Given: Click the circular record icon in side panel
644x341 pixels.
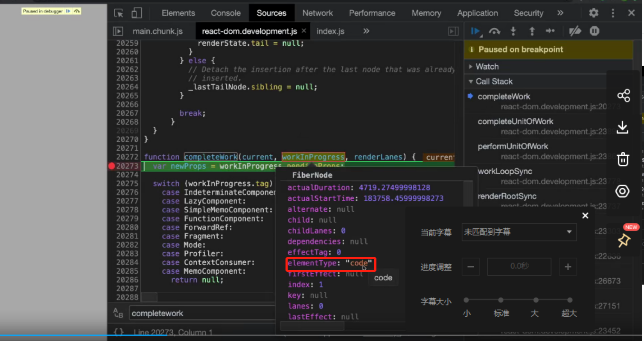Looking at the screenshot, I should pos(623,191).
